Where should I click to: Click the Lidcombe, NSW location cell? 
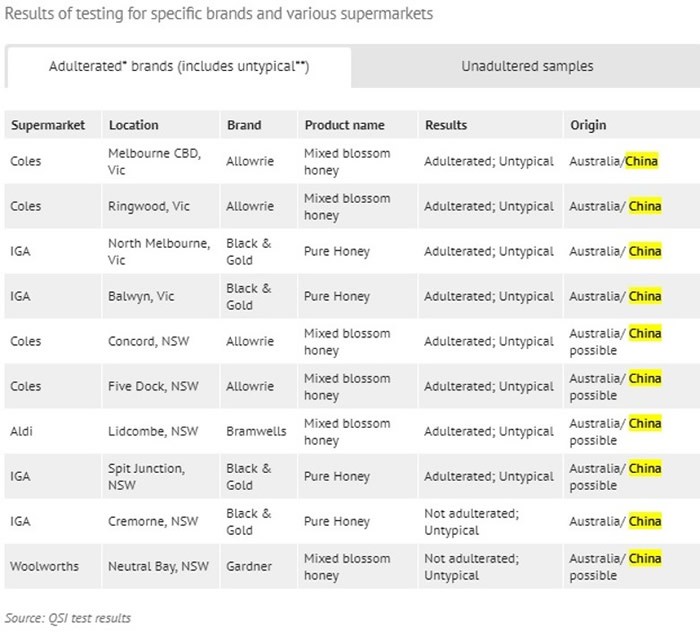(152, 431)
